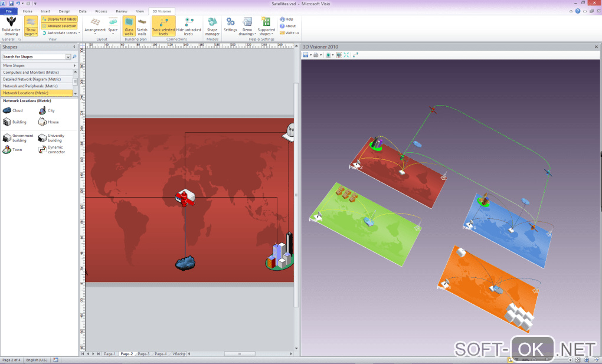Expand the Show pages dropdown
Viewport: 602px width, 364px height.
(x=31, y=34)
